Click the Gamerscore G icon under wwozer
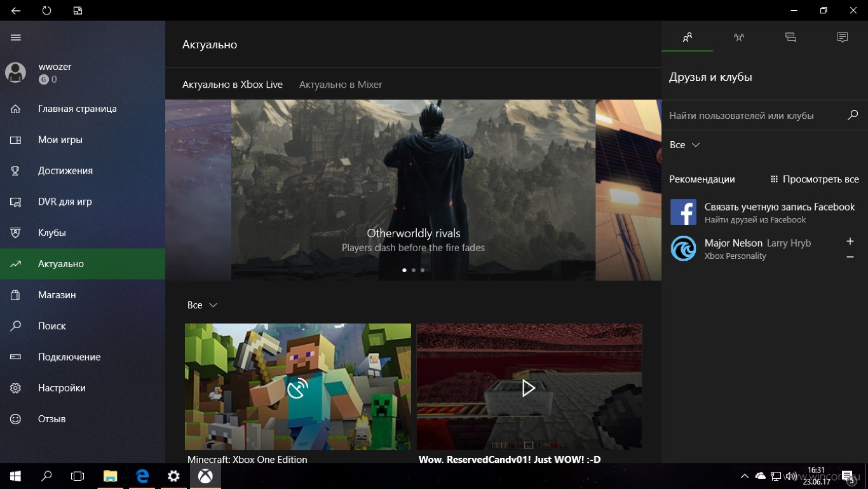Image resolution: width=868 pixels, height=489 pixels. pos(43,79)
